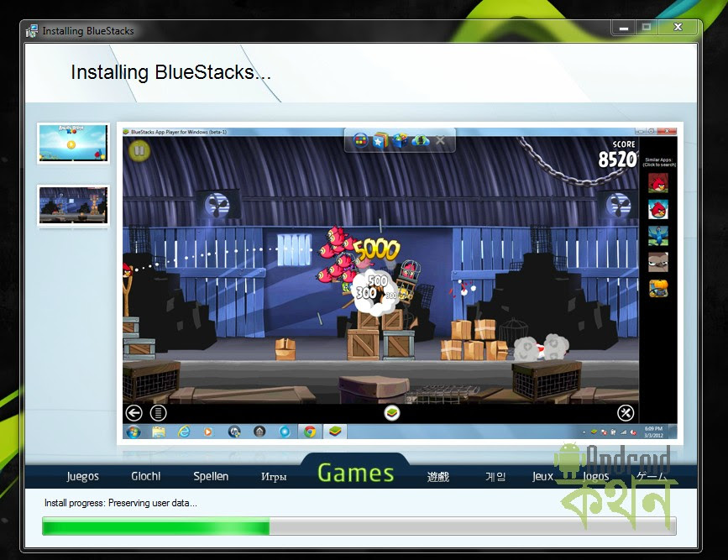This screenshot has width=728, height=560.
Task: Click the pumpkin similar app icon
Action: (x=658, y=289)
